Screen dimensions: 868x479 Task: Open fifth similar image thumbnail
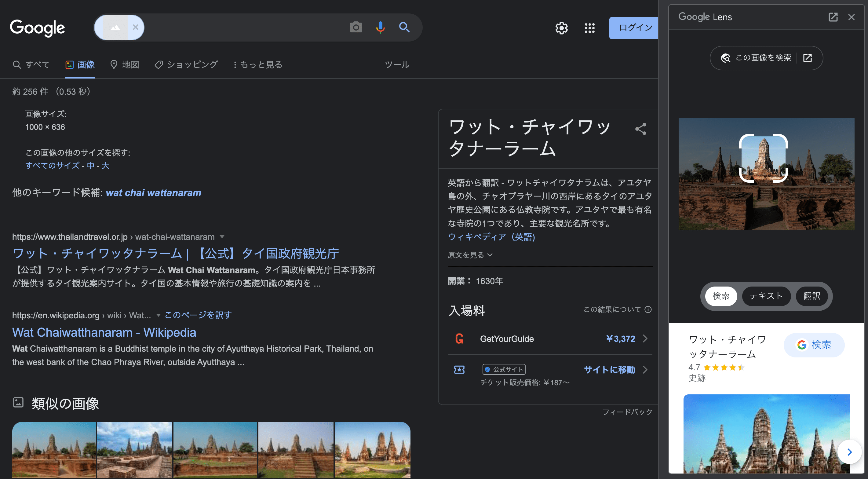pos(372,450)
